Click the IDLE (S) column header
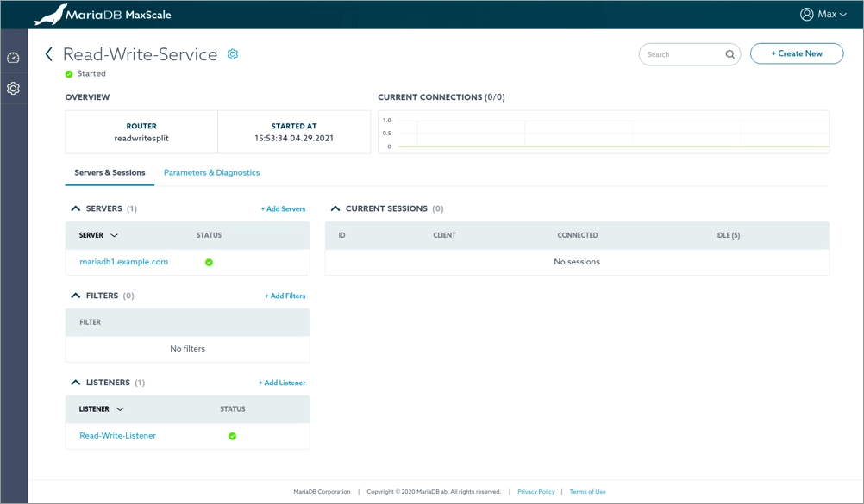Image resolution: width=864 pixels, height=504 pixels. point(728,235)
